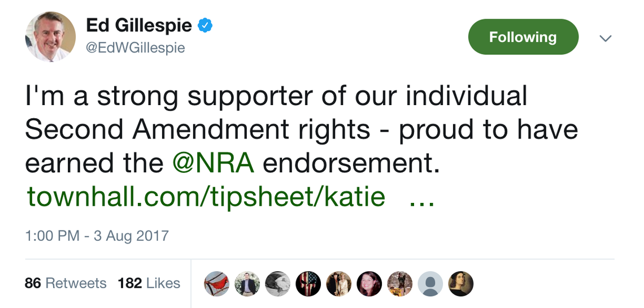Open the classical portrait painting avatar
Image resolution: width=644 pixels, height=308 pixels.
[x=460, y=284]
